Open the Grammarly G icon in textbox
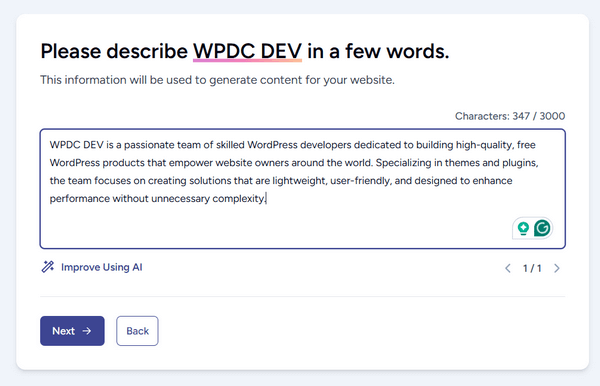 pos(542,228)
